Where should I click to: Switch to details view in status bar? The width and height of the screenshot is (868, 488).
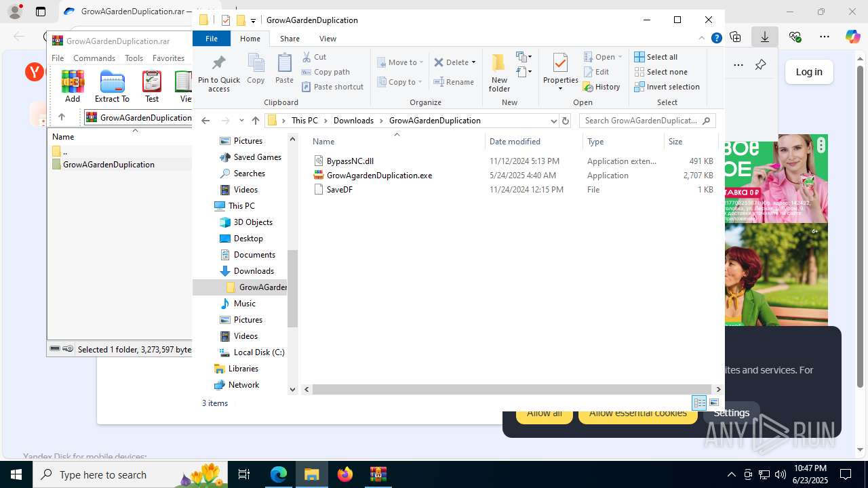point(699,403)
